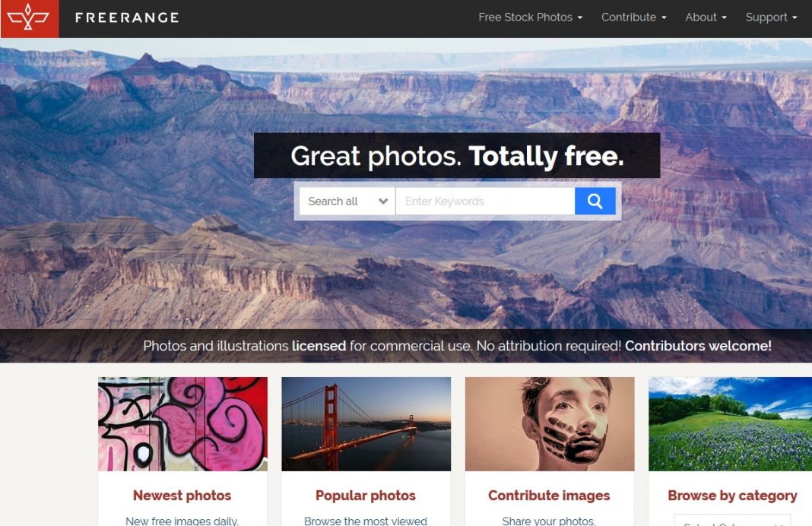Open the Free Stock Photos menu
Image resolution: width=812 pixels, height=526 pixels.
pyautogui.click(x=530, y=17)
